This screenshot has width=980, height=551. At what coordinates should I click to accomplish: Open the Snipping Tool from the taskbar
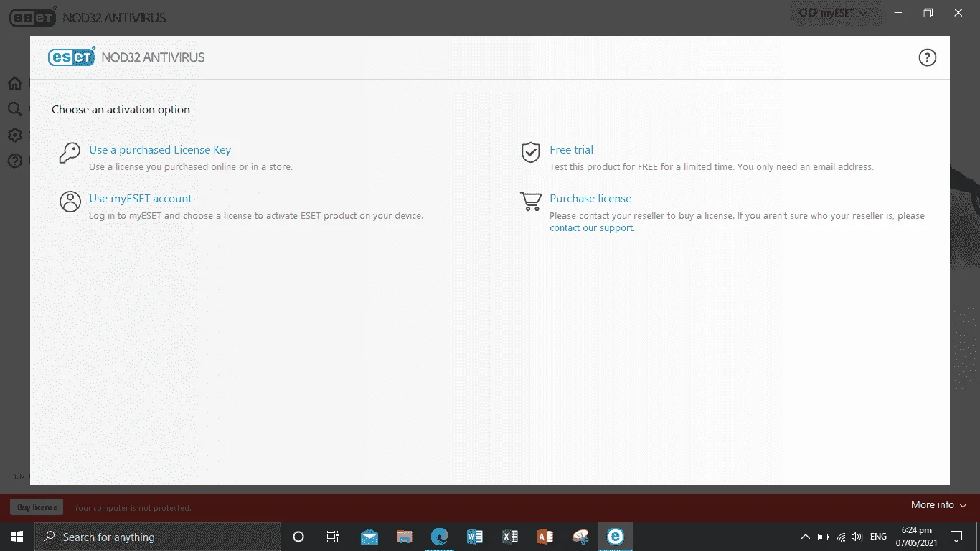[580, 537]
